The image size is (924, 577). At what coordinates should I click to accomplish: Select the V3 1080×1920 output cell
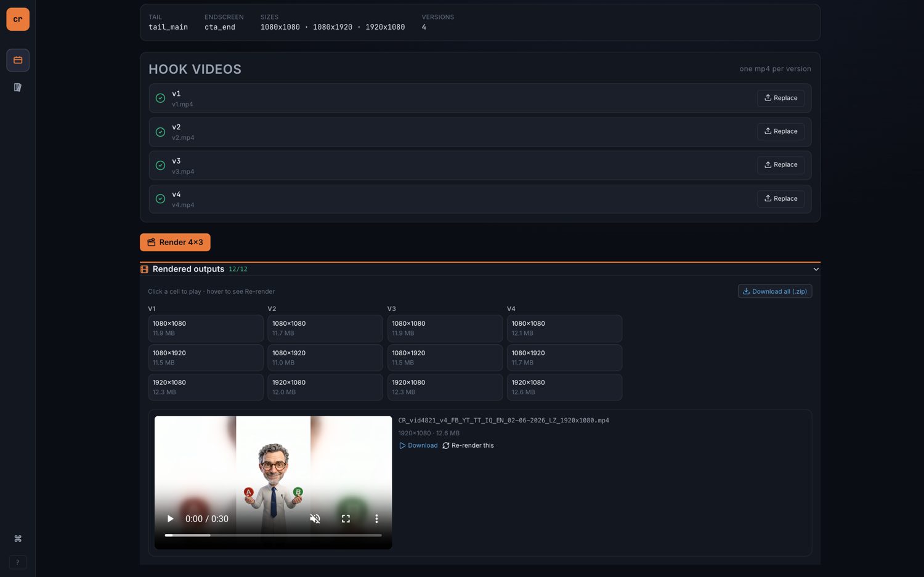pyautogui.click(x=445, y=358)
